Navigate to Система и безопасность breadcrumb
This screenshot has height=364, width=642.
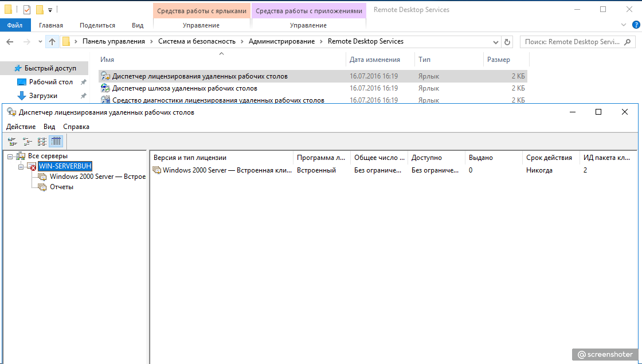pyautogui.click(x=197, y=41)
